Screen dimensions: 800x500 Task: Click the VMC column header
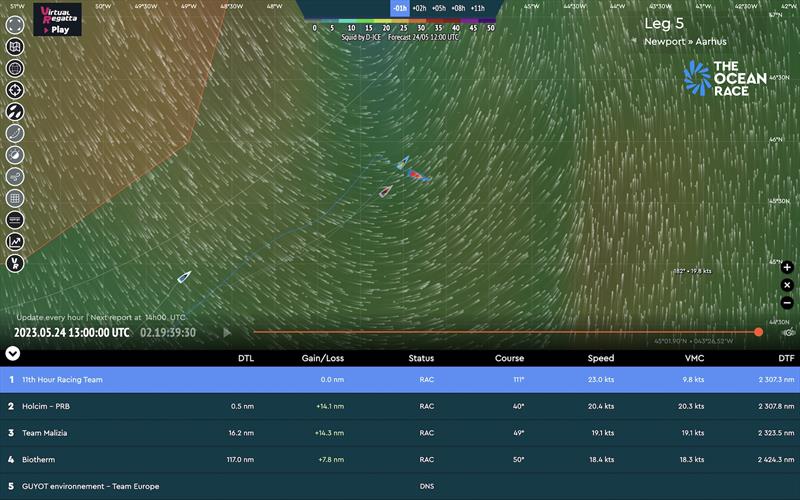pos(694,358)
